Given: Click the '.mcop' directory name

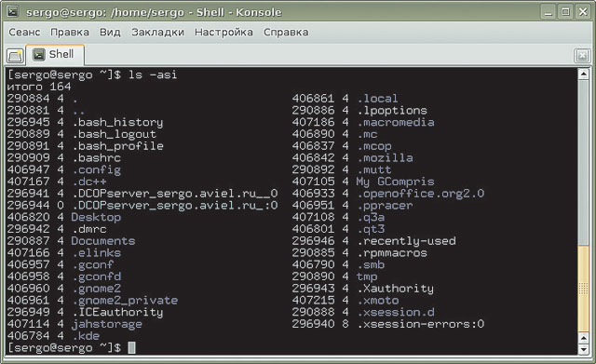Looking at the screenshot, I should pyautogui.click(x=374, y=146).
